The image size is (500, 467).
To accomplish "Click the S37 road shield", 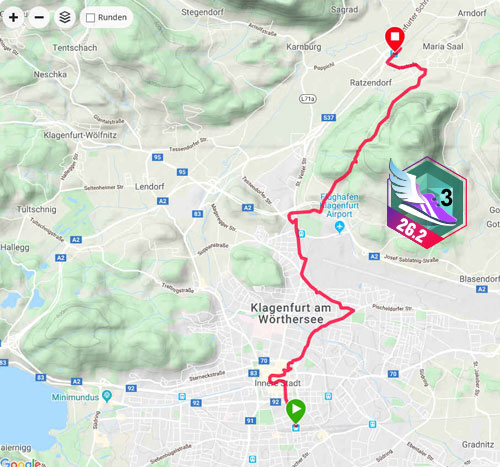I will 328,117.
